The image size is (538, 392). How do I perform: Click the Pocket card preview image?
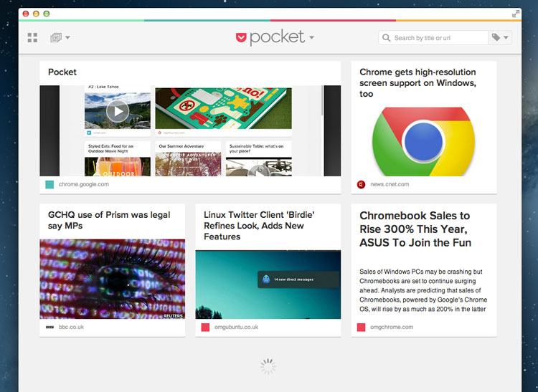point(190,130)
